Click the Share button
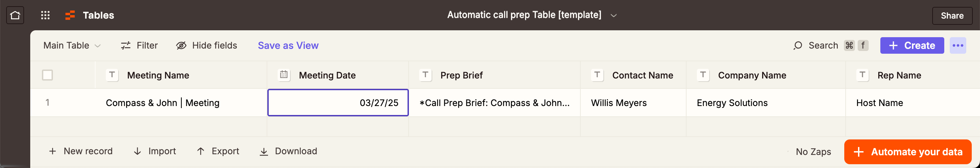This screenshot has width=980, height=168. coord(952,15)
